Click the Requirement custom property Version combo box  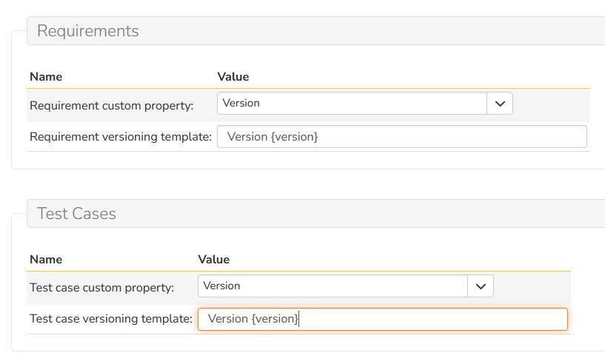(352, 104)
